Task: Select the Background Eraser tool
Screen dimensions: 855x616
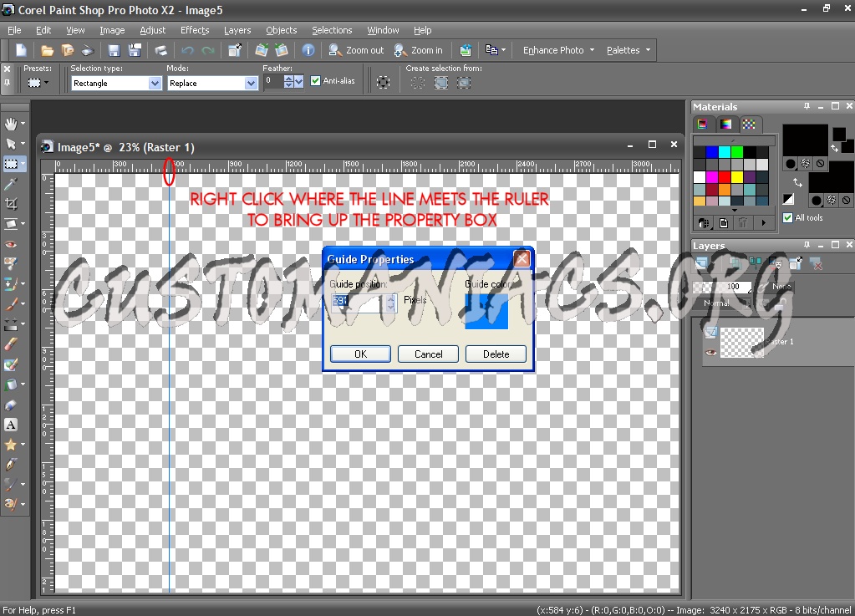Action: (x=10, y=364)
